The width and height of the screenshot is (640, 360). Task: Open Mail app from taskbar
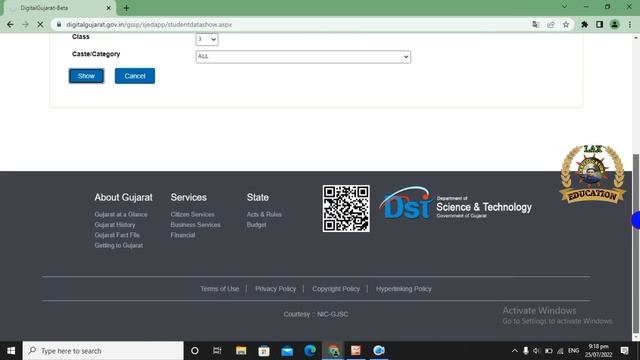287,351
